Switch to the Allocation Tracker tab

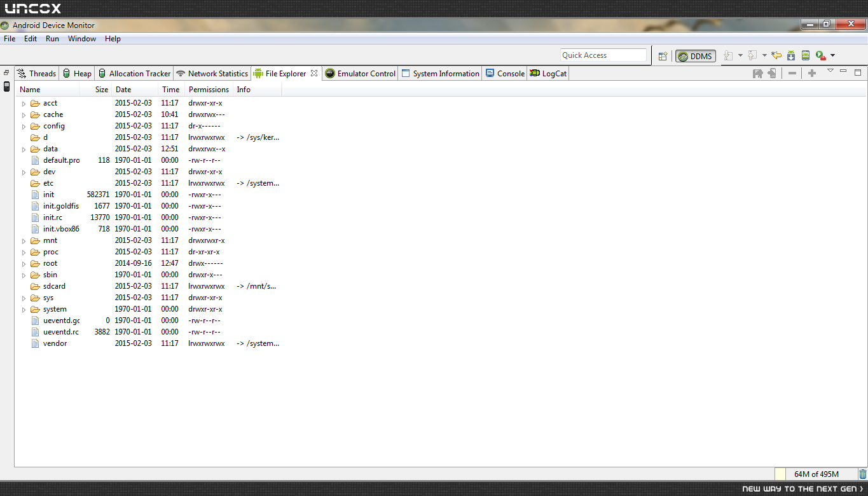134,73
